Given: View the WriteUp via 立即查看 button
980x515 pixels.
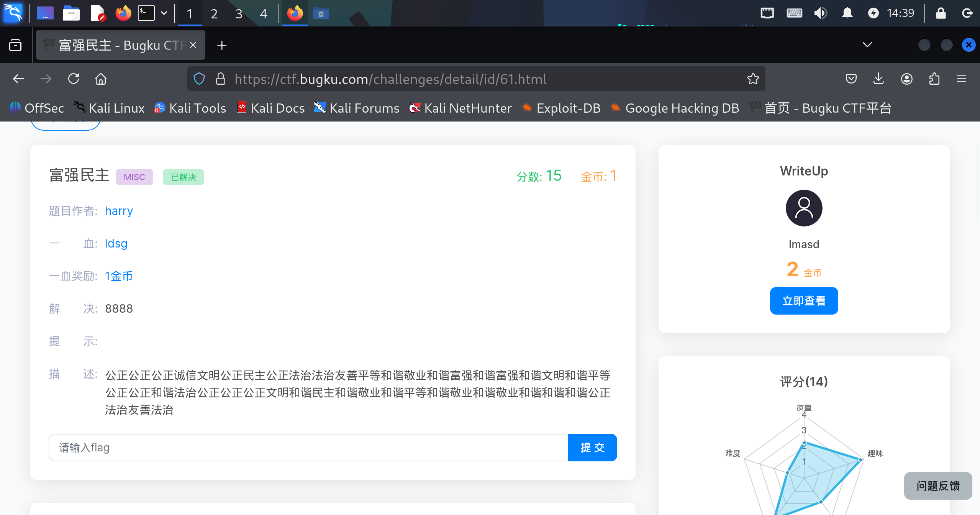Looking at the screenshot, I should 804,301.
